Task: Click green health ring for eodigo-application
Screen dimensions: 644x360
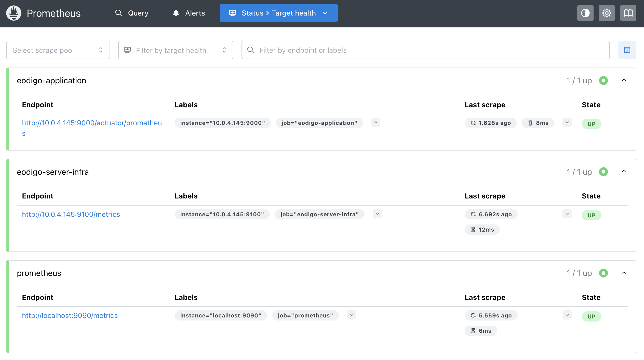Action: pyautogui.click(x=603, y=81)
